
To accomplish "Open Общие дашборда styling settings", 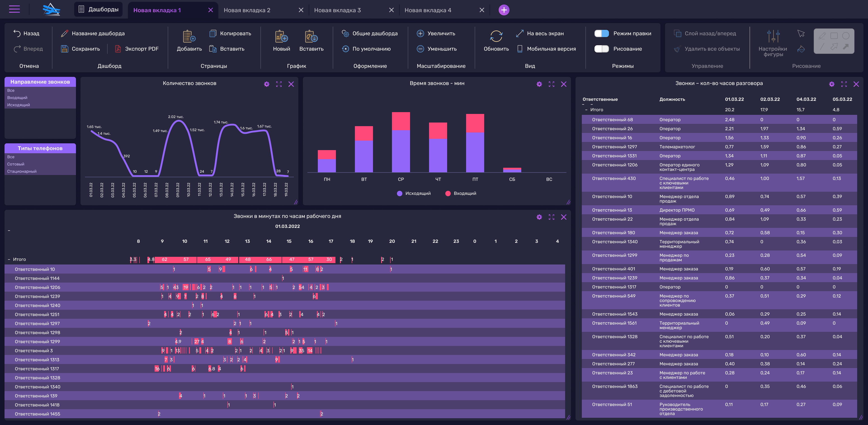I will click(x=374, y=33).
